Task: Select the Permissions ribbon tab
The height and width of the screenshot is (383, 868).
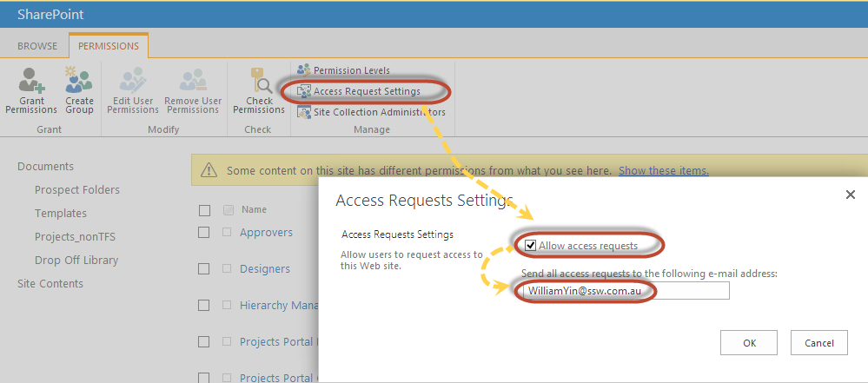Action: (x=109, y=46)
